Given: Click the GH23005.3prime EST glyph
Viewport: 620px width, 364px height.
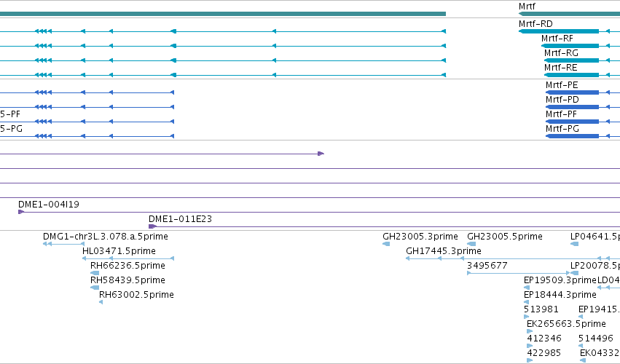Looking at the screenshot, I should coord(386,244).
